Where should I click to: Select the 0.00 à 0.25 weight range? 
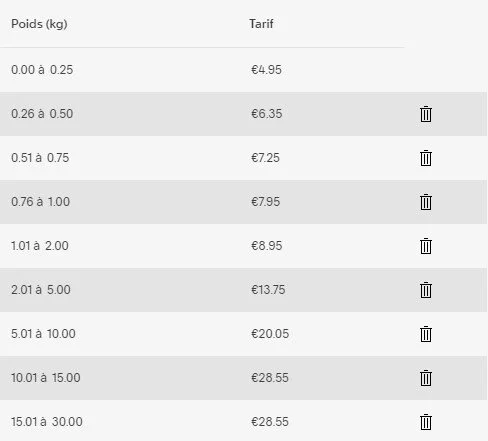pos(42,70)
